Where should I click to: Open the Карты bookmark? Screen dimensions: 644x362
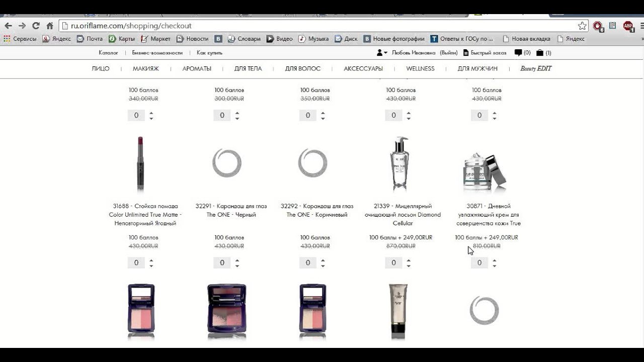coord(122,39)
